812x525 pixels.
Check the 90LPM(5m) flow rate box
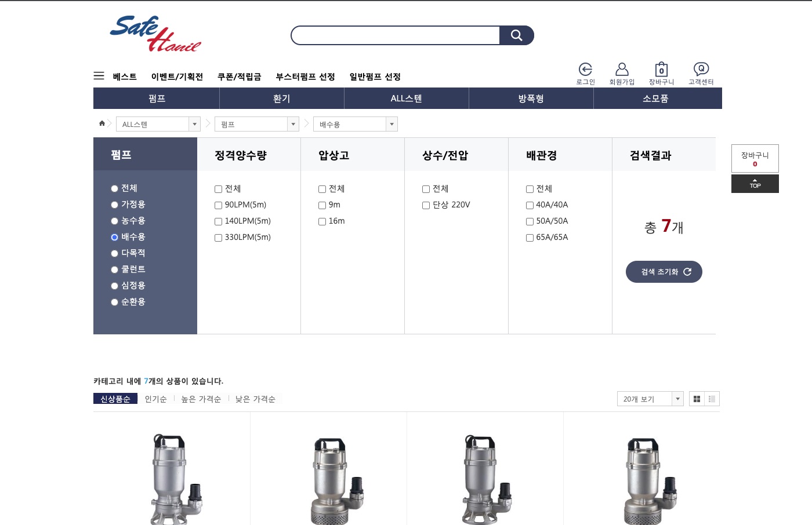[x=219, y=205]
